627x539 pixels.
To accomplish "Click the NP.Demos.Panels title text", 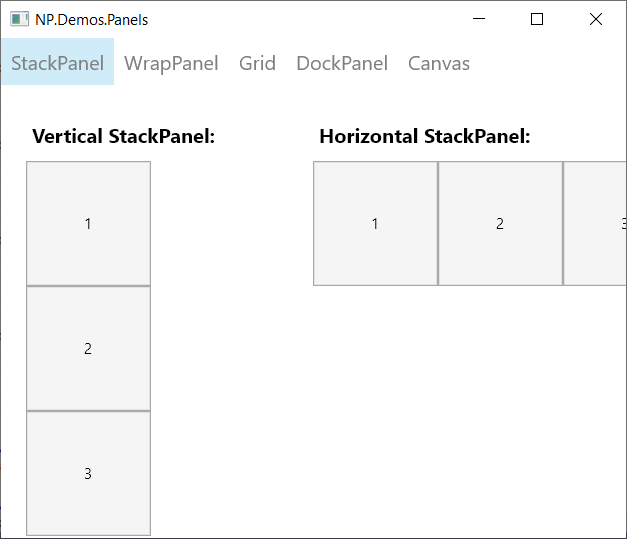I will (92, 20).
